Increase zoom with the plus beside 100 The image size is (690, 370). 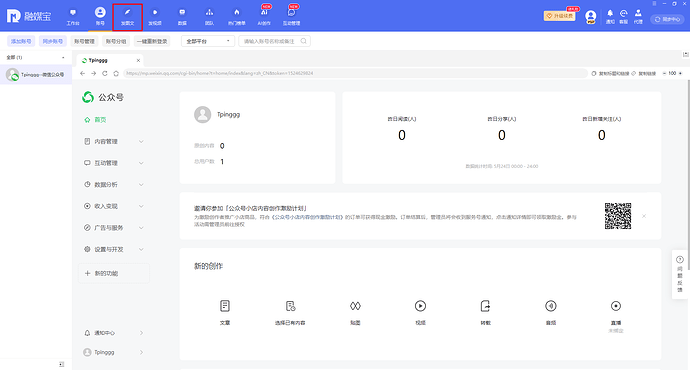[680, 73]
